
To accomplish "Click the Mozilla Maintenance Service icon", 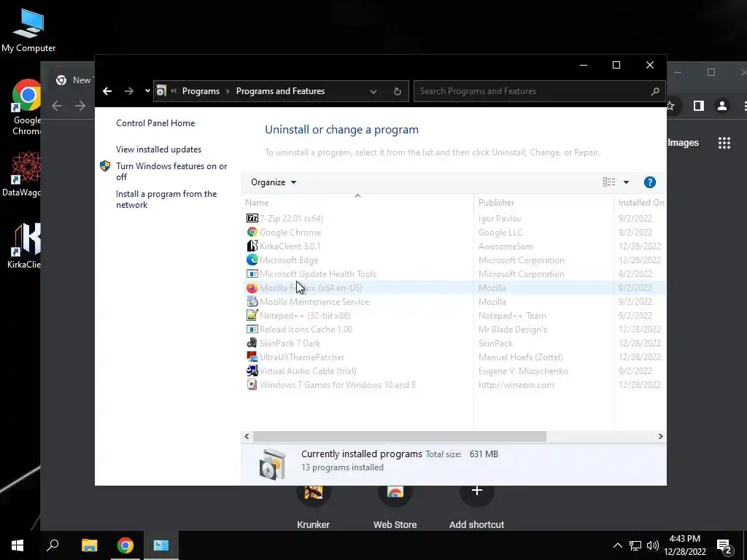I will [x=252, y=301].
